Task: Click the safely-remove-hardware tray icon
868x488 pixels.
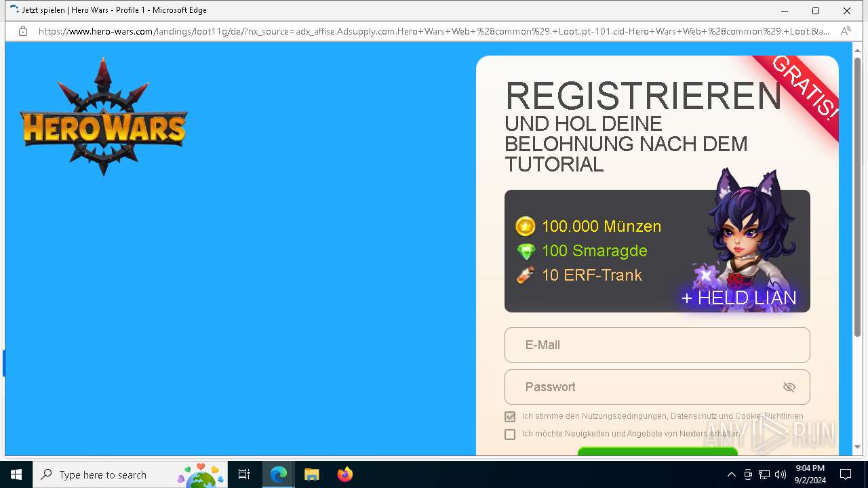Action: pyautogui.click(x=748, y=474)
